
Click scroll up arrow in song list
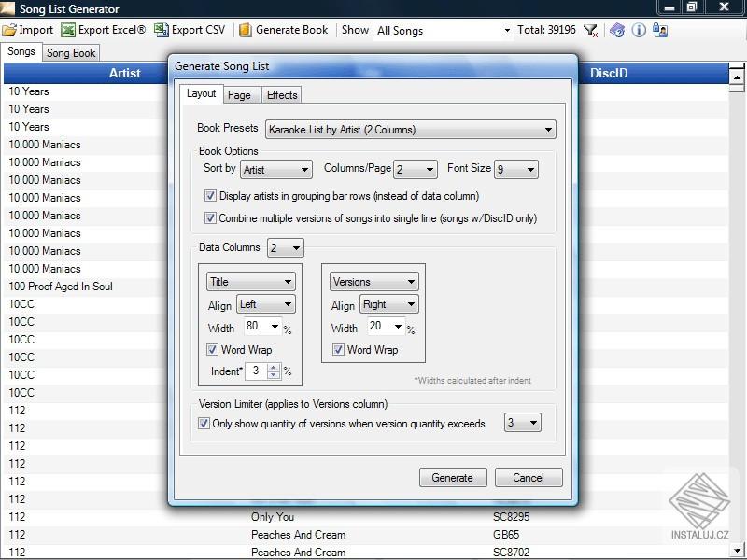[737, 77]
